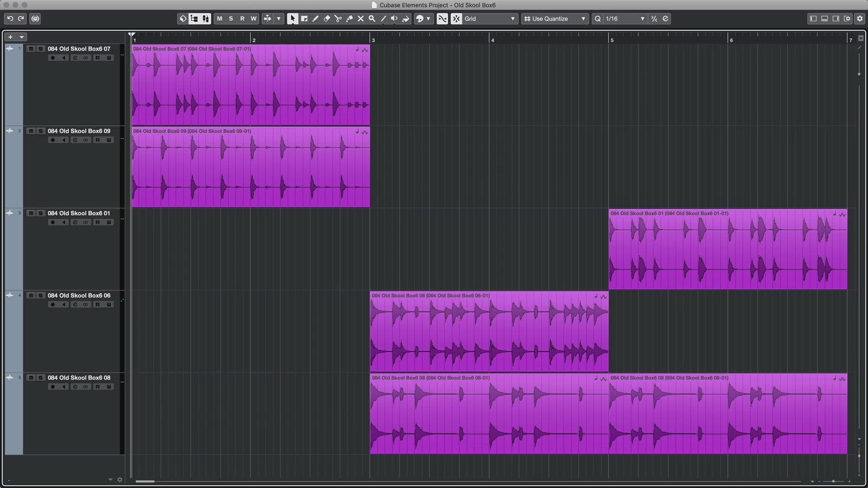Toggle the Snap on/off button
The image size is (868, 488).
coord(457,19)
